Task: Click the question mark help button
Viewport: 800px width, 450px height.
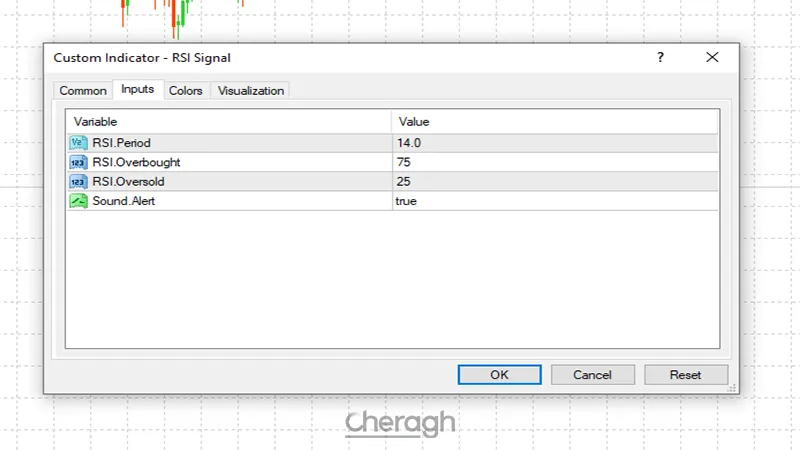Action: pos(660,58)
